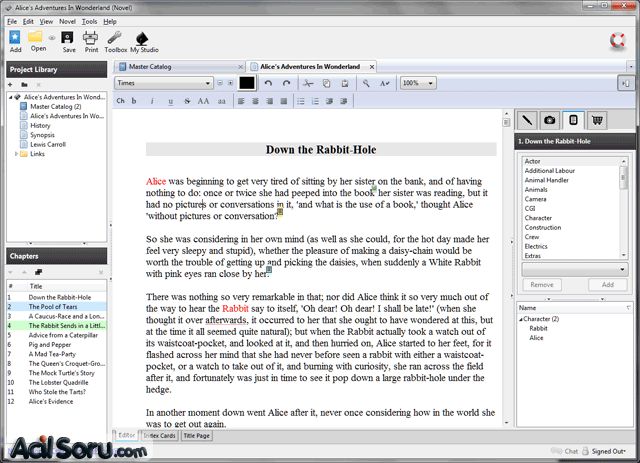Toggle italic formatting
640x463 pixels.
152,101
